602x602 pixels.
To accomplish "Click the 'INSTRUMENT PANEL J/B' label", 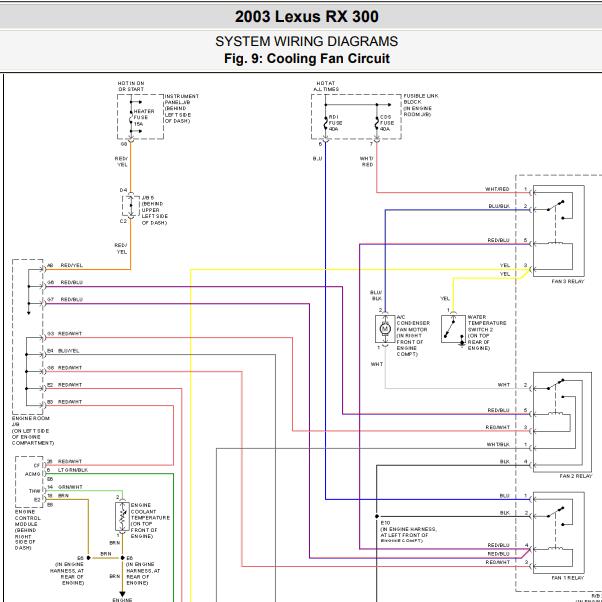I will (x=182, y=109).
